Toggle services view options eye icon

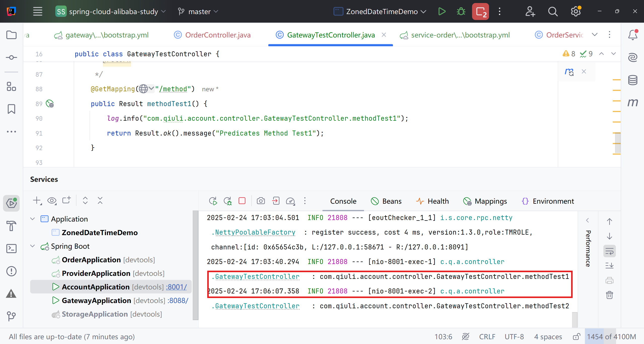52,201
